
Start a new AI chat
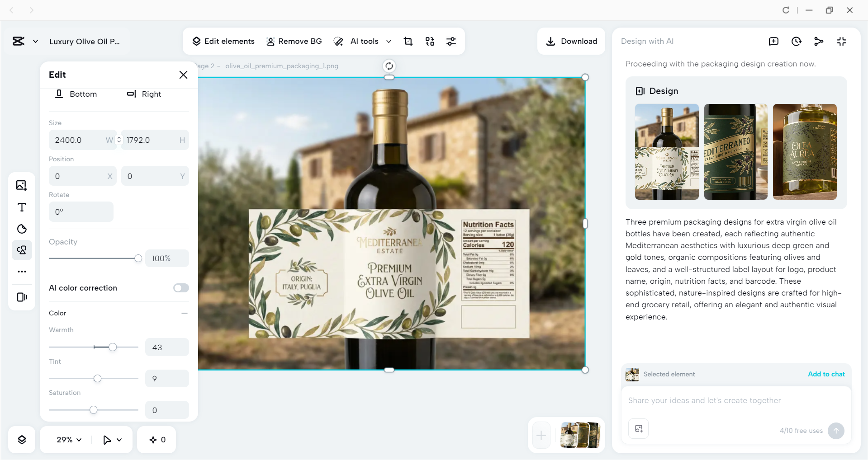[773, 41]
